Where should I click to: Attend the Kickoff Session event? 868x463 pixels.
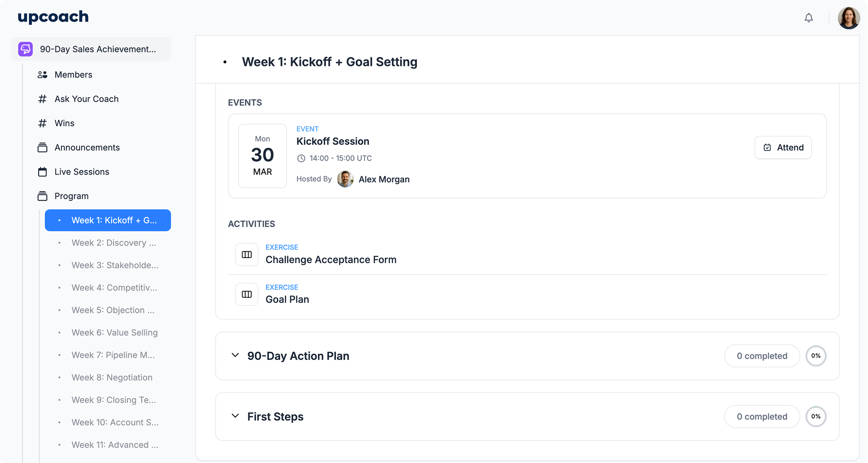click(783, 147)
